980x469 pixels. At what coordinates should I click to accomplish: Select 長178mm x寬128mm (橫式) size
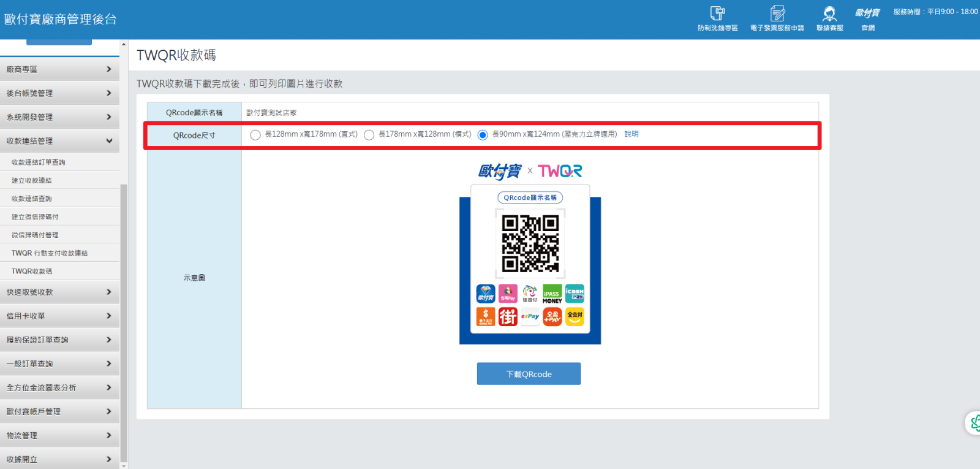(x=369, y=135)
